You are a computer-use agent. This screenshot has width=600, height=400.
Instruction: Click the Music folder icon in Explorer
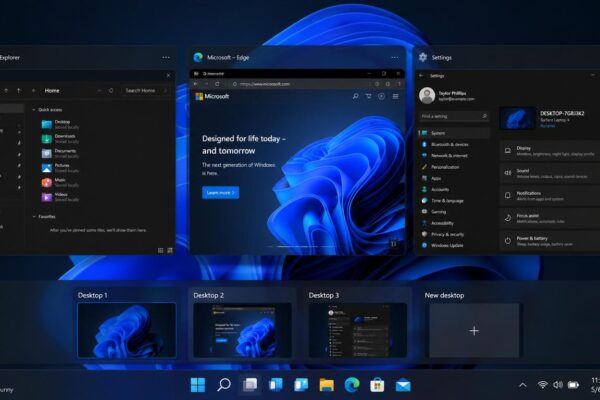pyautogui.click(x=47, y=183)
